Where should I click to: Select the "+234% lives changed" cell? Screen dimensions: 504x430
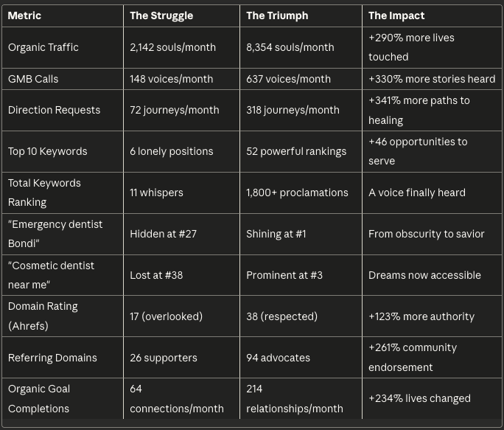click(x=419, y=398)
